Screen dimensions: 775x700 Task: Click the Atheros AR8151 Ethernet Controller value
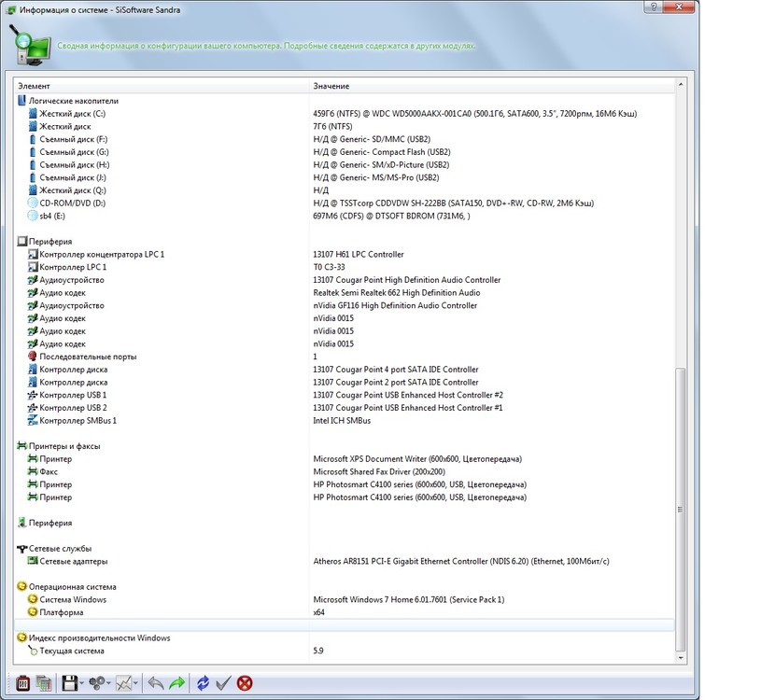461,561
